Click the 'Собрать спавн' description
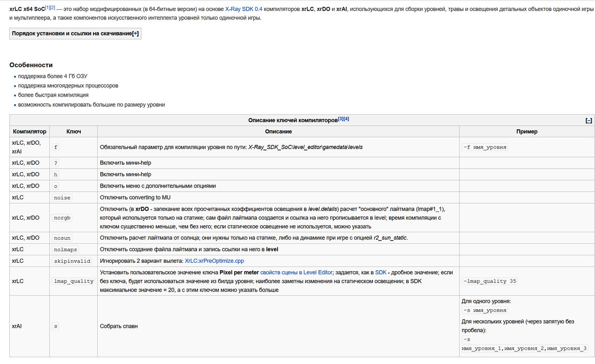 [119, 326]
